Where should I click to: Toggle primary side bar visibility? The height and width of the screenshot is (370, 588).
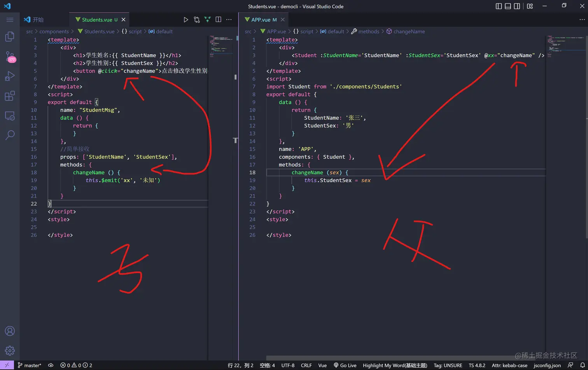coord(499,6)
